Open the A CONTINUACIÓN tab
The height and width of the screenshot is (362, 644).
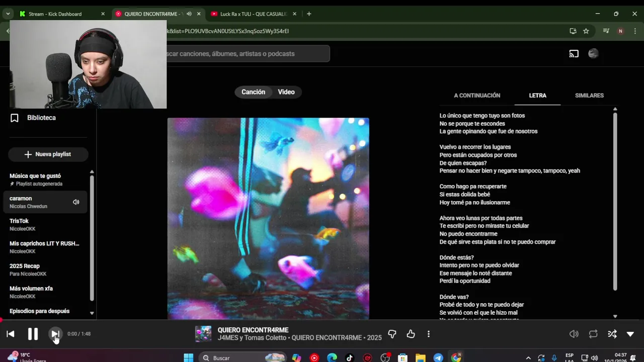pos(477,96)
